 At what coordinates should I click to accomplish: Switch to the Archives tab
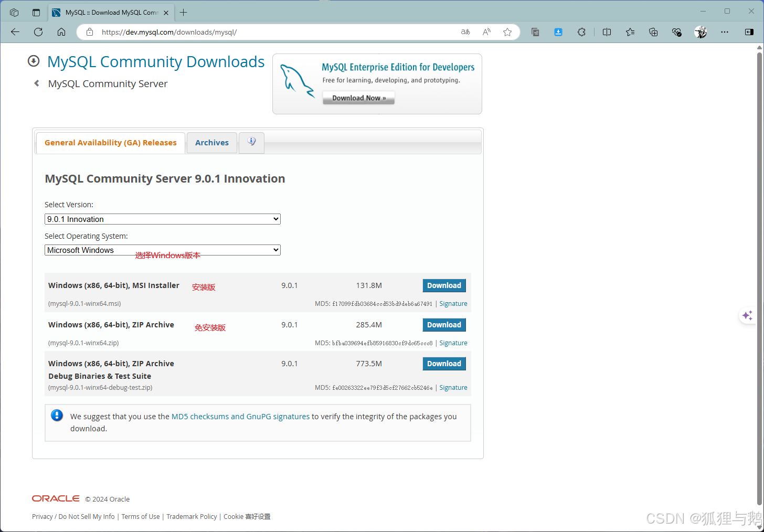(212, 143)
